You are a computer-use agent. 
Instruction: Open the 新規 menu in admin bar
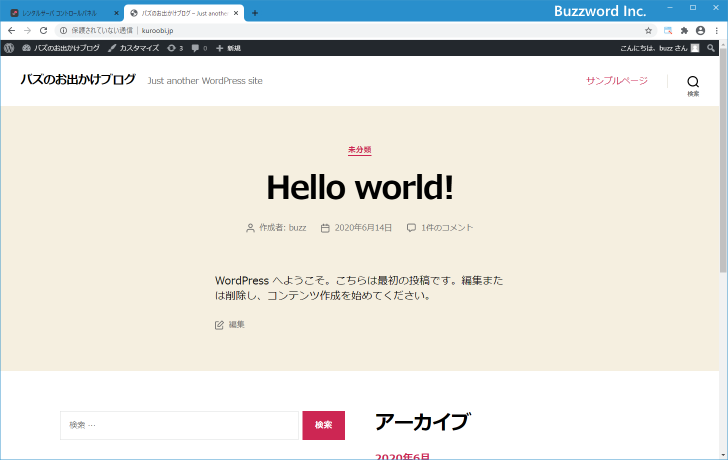228,48
